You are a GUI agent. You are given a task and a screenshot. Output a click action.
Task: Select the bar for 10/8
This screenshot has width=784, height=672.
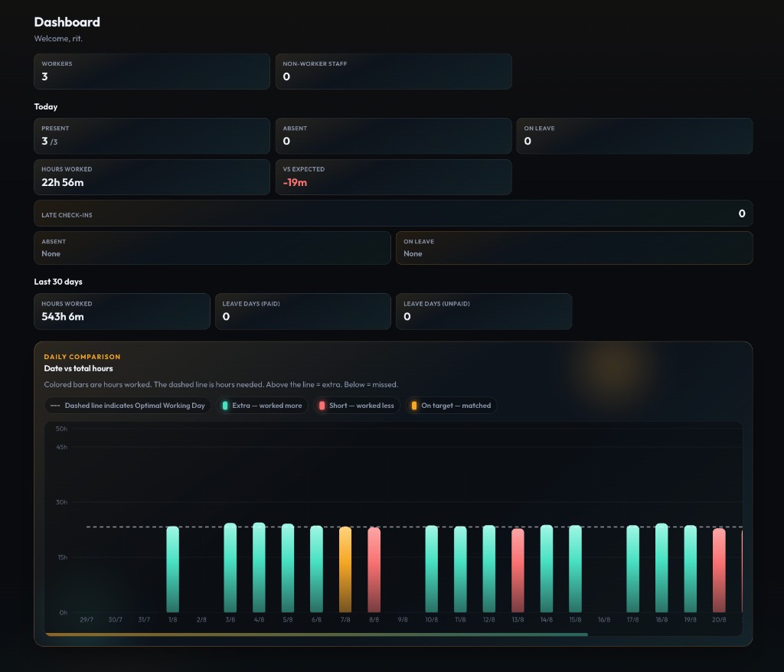click(432, 569)
